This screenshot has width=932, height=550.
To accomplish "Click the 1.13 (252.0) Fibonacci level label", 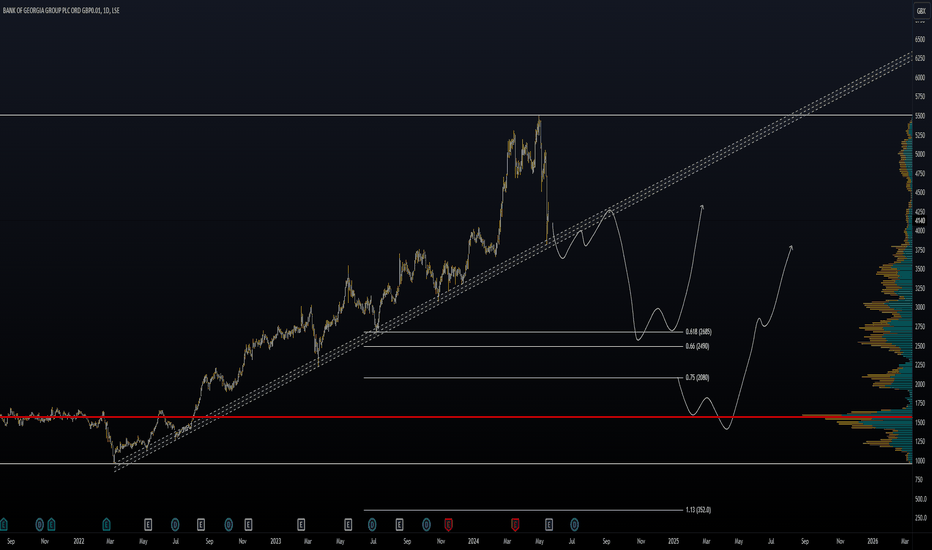I will pyautogui.click(x=698, y=510).
